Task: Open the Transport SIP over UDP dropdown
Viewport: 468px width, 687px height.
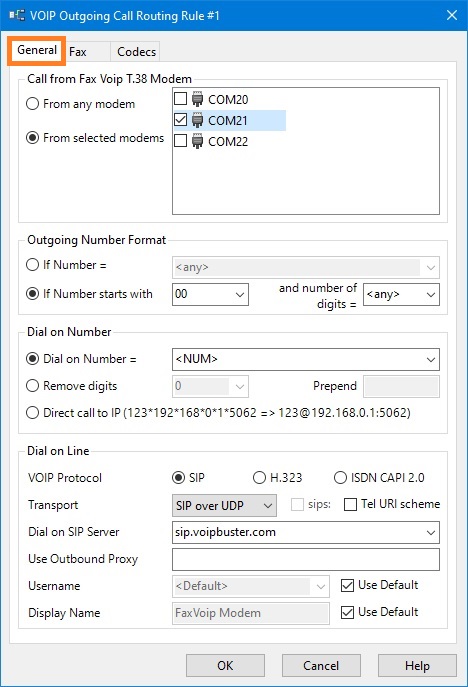Action: (224, 506)
